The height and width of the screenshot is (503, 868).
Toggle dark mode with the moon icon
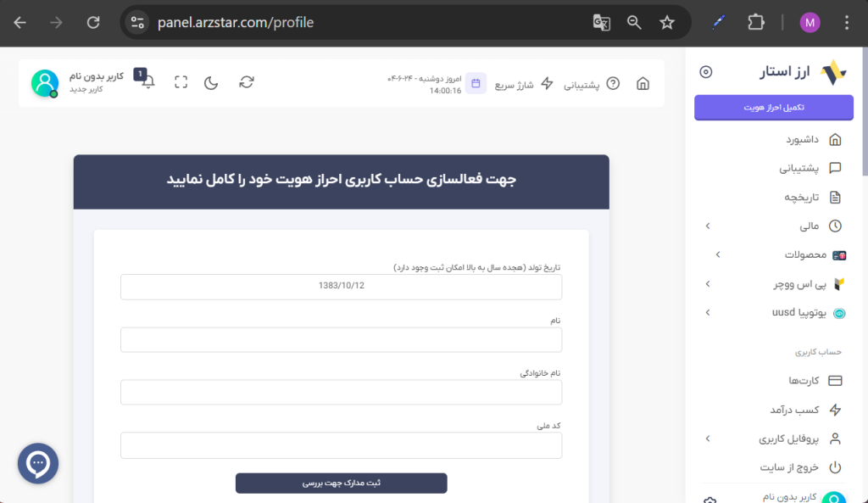pos(212,82)
